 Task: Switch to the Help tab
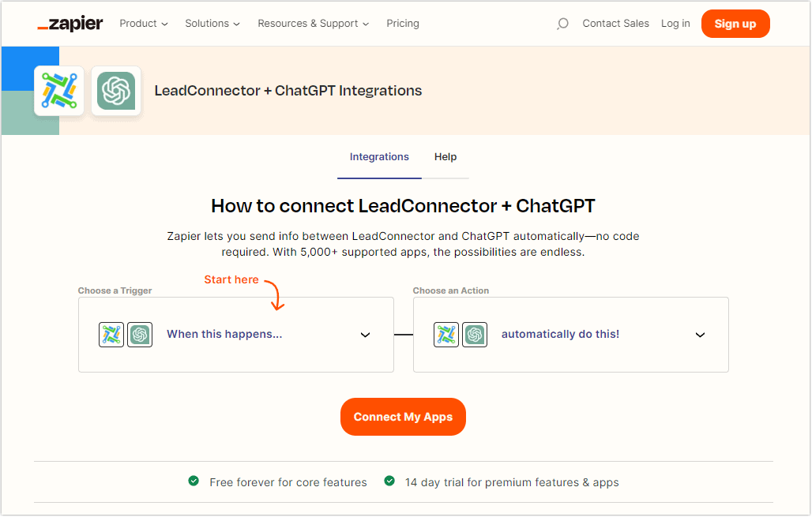tap(445, 157)
